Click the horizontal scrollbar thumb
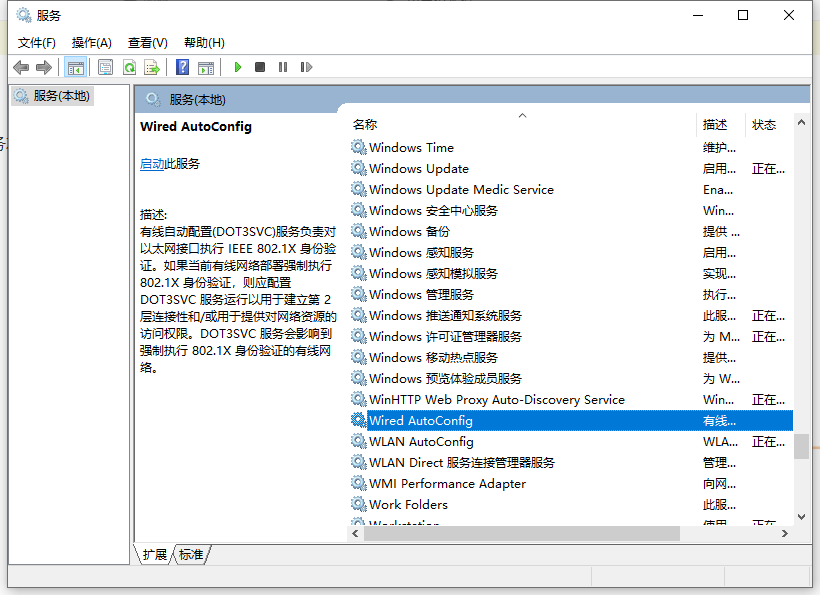Image resolution: width=820 pixels, height=595 pixels. (x=522, y=533)
